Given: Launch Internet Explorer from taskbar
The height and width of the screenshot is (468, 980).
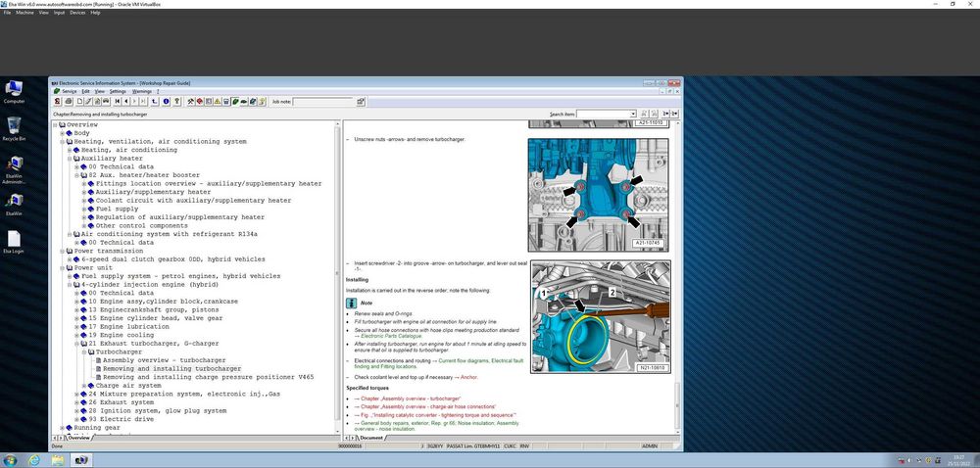Looking at the screenshot, I should pos(33,460).
